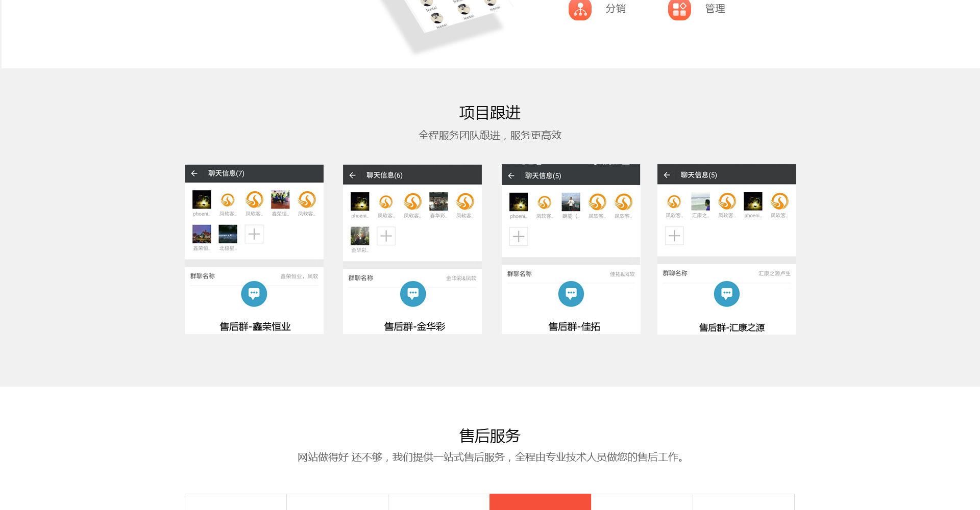
Task: Click the 售后群-汇康之源 caption
Action: (731, 327)
